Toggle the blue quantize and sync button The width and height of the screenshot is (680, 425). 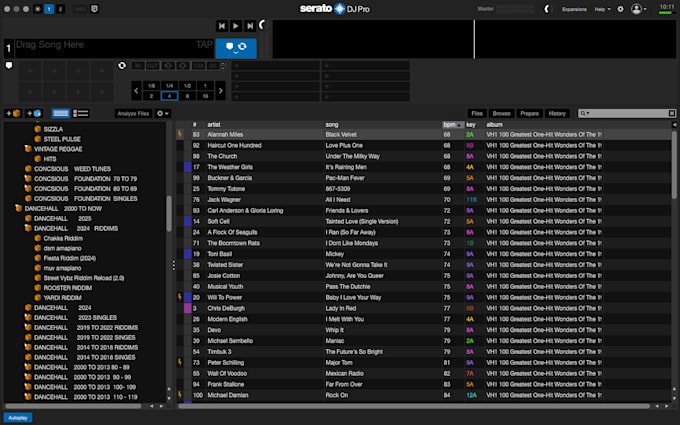pos(236,48)
